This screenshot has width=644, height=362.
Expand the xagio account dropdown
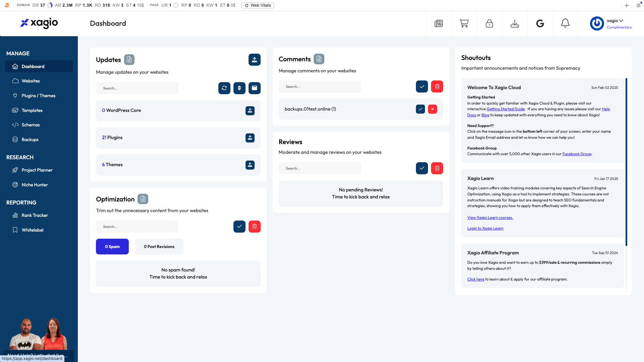(615, 21)
